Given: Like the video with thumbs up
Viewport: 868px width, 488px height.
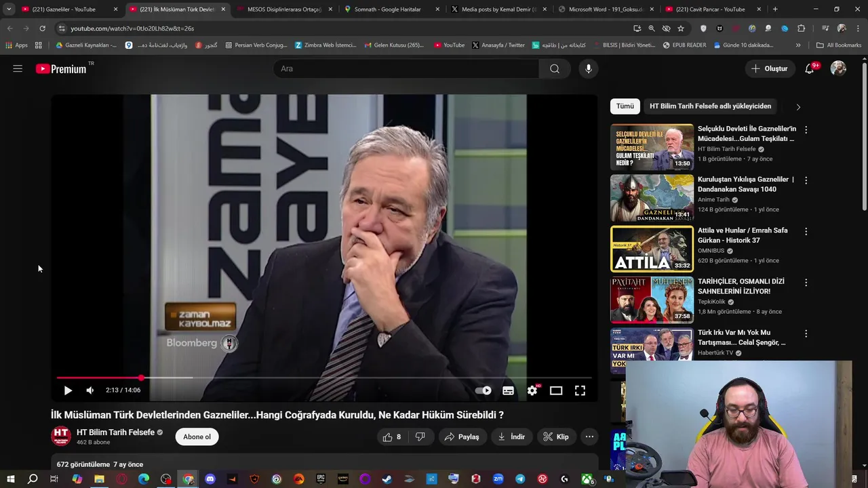Looking at the screenshot, I should [391, 437].
